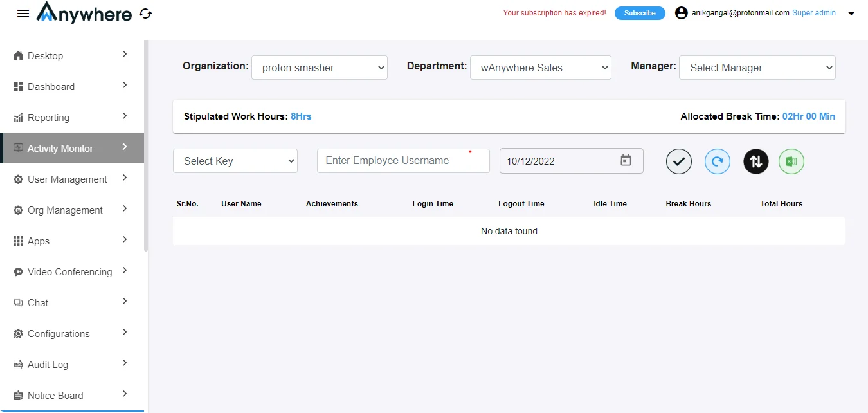This screenshot has height=413, width=868.
Task: Open the calendar picker icon
Action: click(x=626, y=161)
